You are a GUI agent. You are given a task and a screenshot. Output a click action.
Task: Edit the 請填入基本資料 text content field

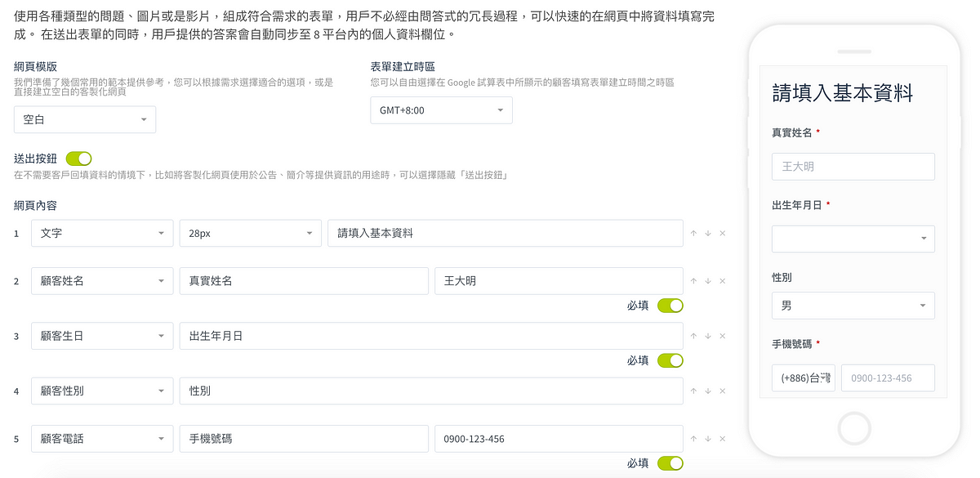505,233
